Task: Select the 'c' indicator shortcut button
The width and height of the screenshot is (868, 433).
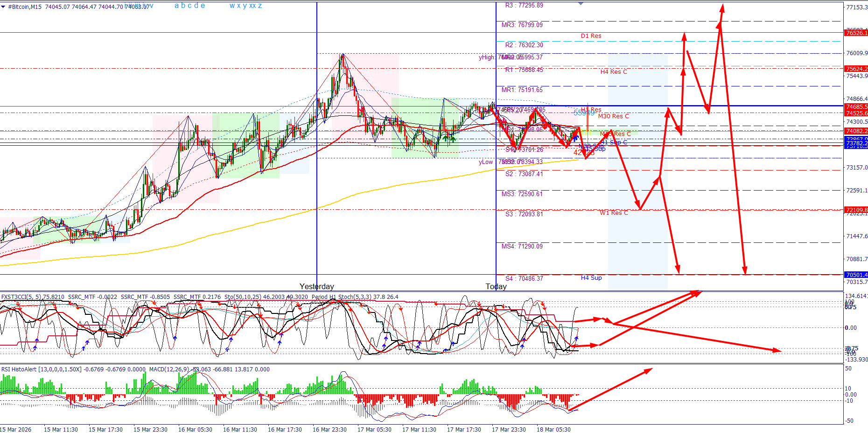Action: click(190, 6)
